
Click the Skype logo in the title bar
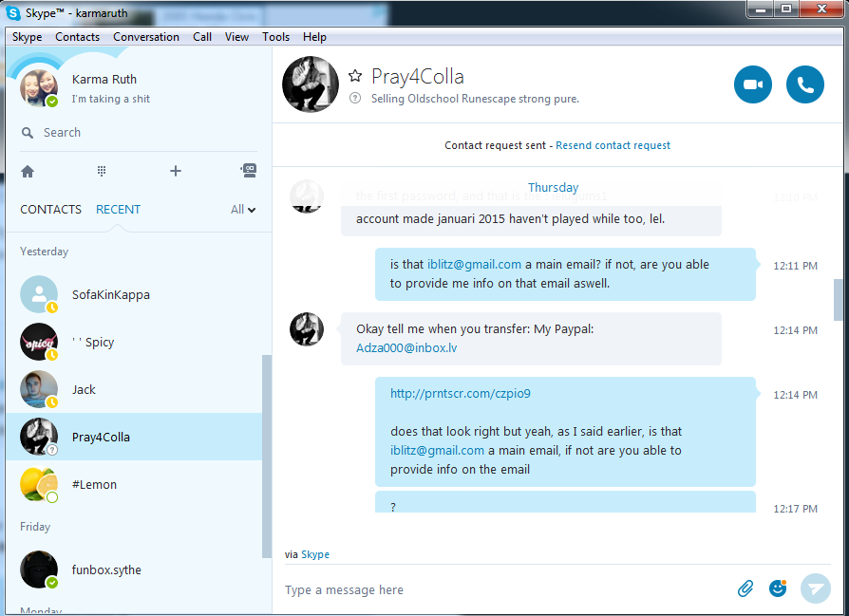click(x=13, y=13)
